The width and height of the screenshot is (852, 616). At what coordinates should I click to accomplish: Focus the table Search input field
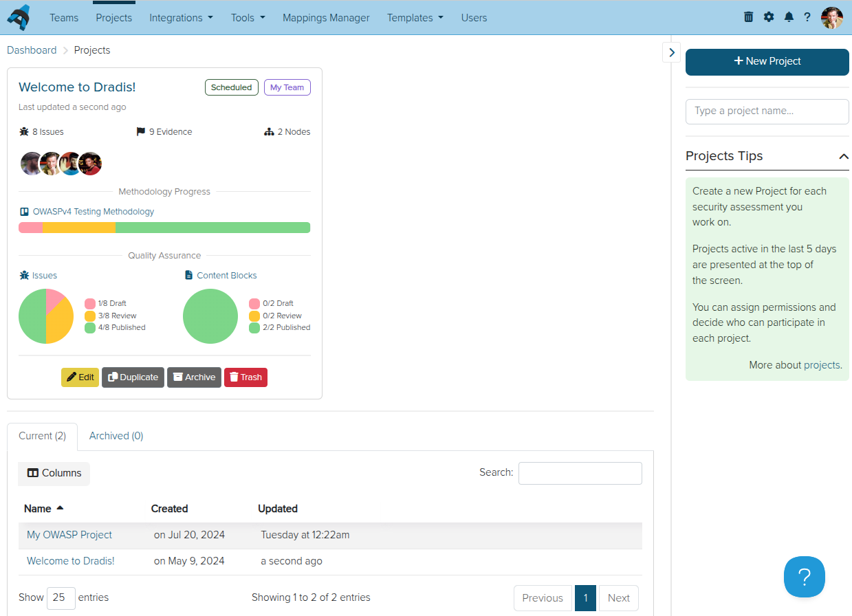[580, 473]
